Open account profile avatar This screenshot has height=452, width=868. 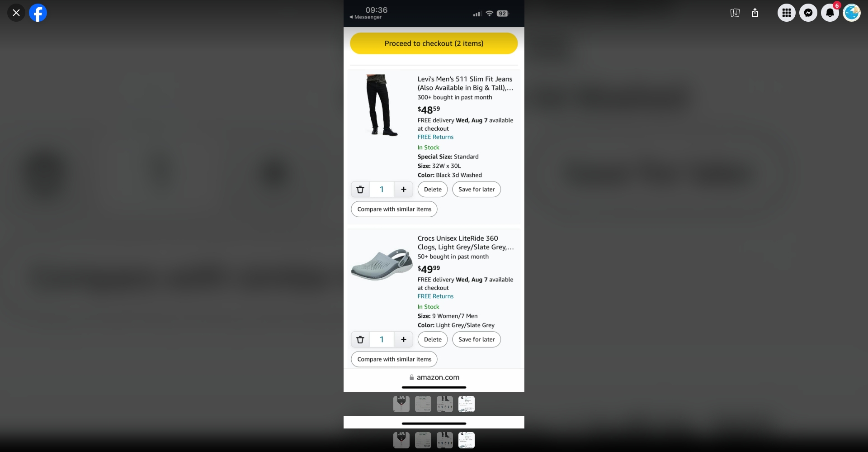click(852, 13)
